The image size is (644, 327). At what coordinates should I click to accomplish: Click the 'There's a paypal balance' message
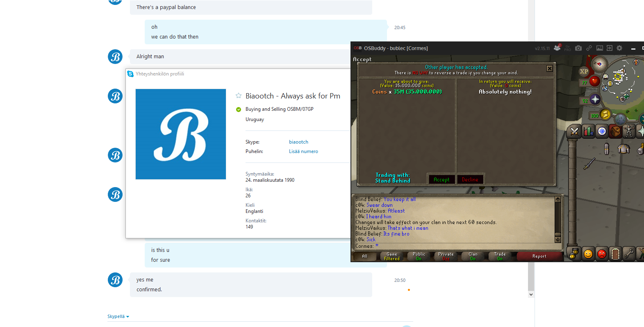(166, 7)
